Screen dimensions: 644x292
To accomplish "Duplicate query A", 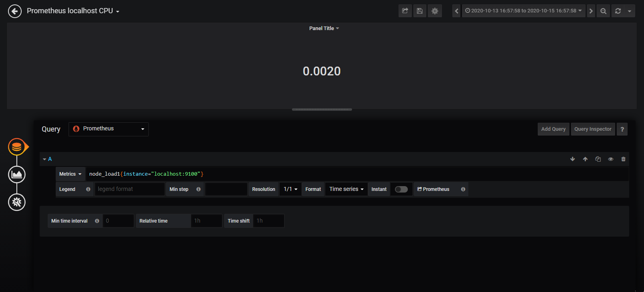I will point(598,159).
